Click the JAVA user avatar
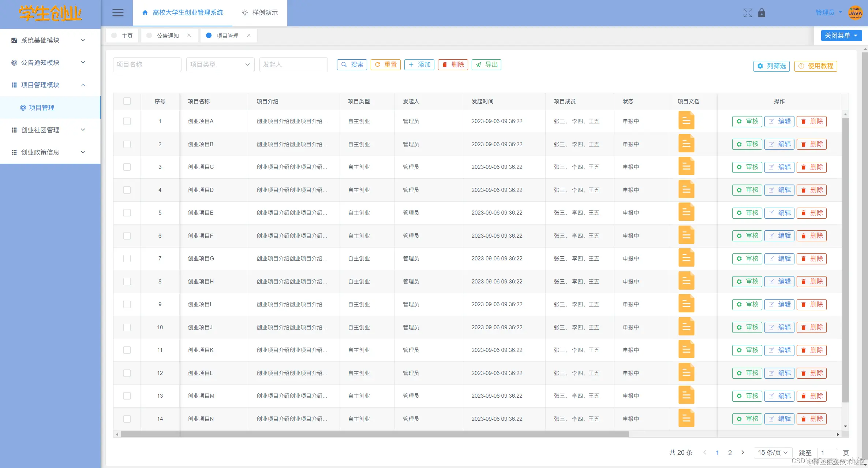The height and width of the screenshot is (468, 868). pos(855,13)
